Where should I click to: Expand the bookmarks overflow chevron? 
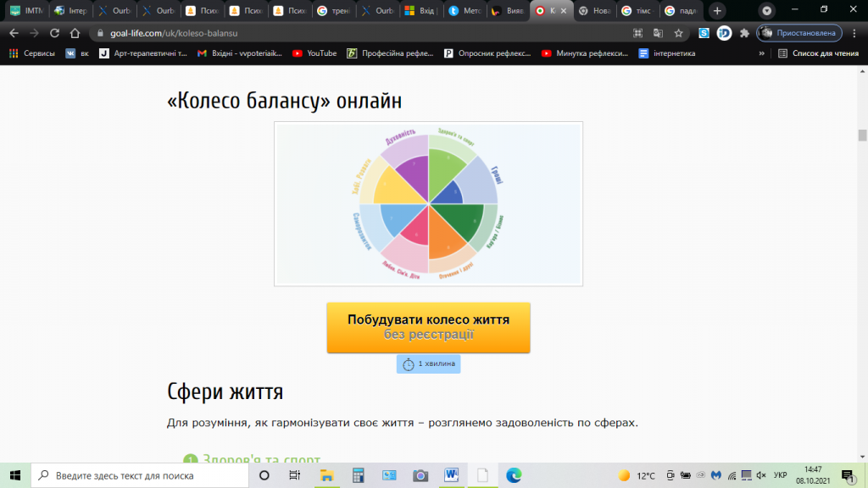pyautogui.click(x=762, y=53)
